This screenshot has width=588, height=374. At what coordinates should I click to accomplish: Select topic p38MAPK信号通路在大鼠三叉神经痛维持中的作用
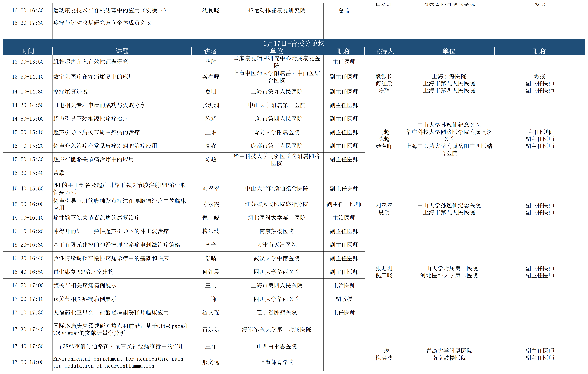(122, 346)
